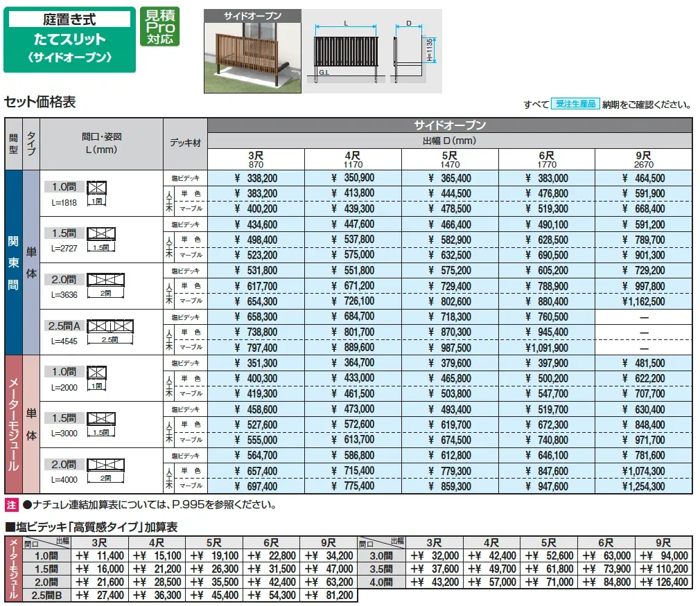Click the price ¥684,700
The height and width of the screenshot is (606, 700).
[353, 317]
